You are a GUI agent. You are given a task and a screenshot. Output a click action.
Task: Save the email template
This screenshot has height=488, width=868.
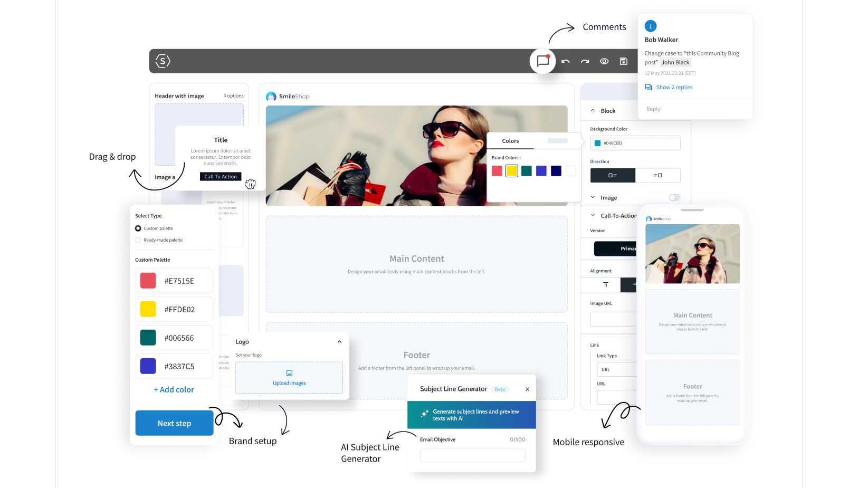tap(623, 61)
